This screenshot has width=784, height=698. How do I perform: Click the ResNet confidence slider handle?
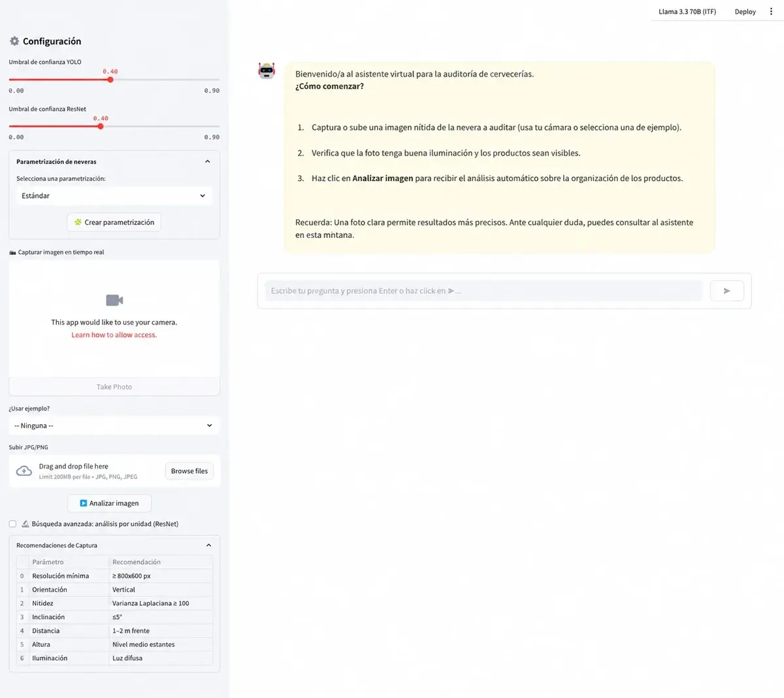101,126
